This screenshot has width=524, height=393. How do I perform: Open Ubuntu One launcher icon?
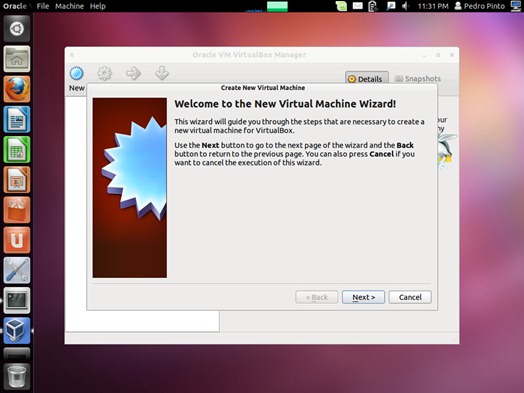[17, 240]
